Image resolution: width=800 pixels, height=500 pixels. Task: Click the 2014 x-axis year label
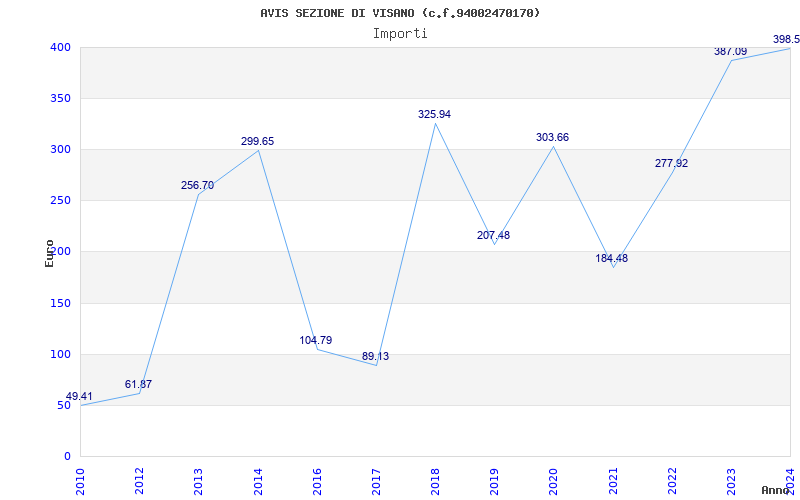[x=258, y=481]
